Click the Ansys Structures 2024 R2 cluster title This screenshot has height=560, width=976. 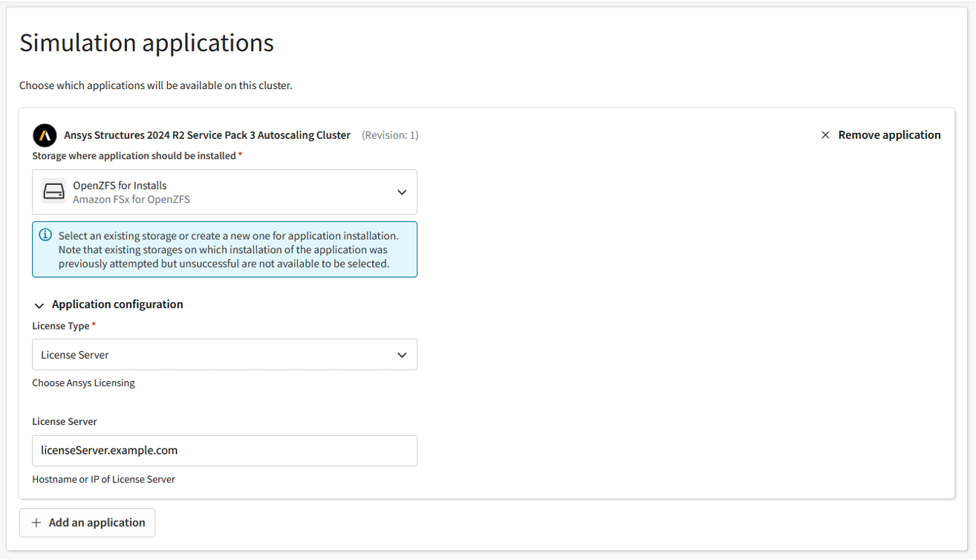click(206, 134)
